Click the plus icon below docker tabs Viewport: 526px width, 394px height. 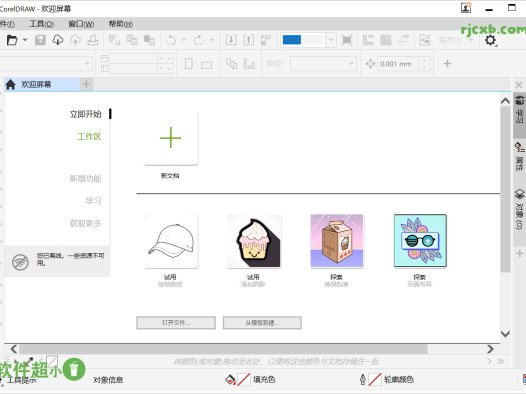519,253
